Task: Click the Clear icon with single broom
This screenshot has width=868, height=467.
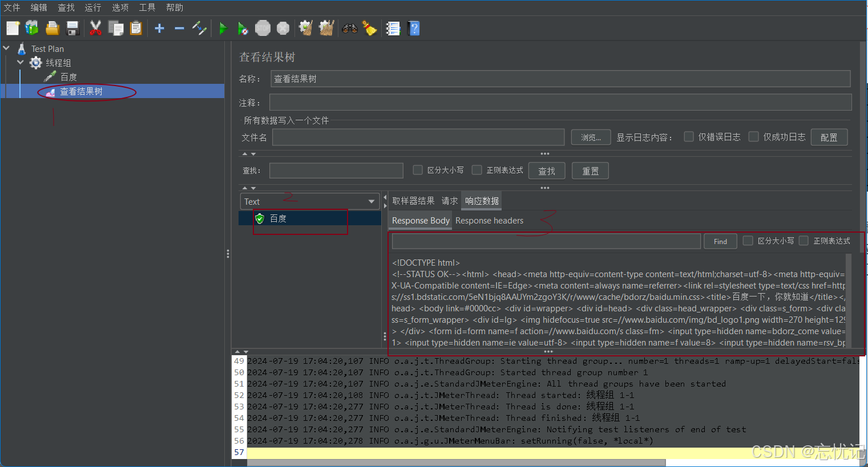Action: click(x=306, y=28)
